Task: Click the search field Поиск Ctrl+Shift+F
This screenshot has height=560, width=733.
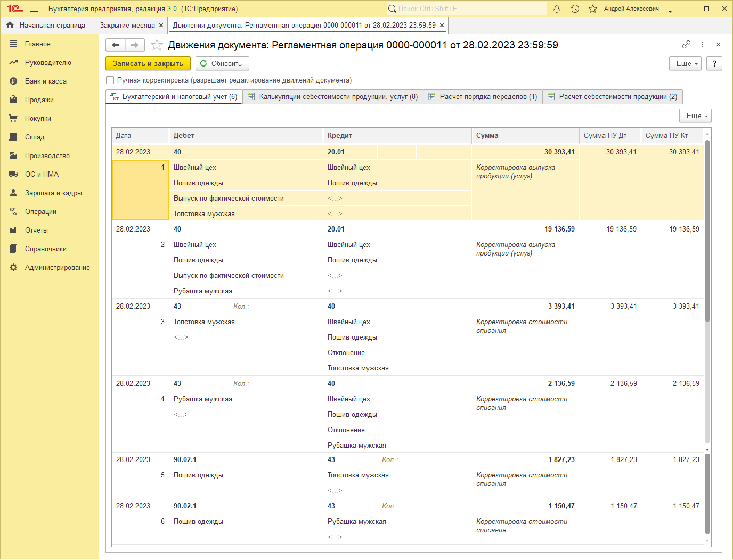Action: (467, 9)
